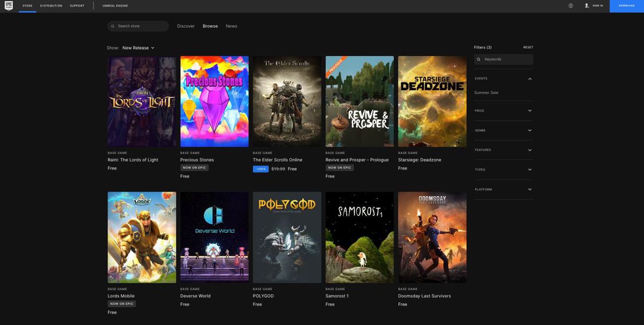Open the language globe icon

(570, 5)
